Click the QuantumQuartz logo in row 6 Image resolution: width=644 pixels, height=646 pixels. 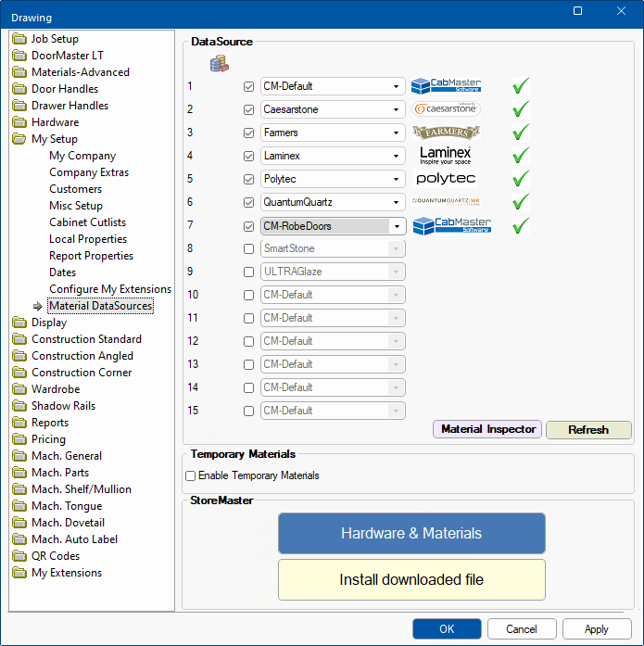coord(448,201)
